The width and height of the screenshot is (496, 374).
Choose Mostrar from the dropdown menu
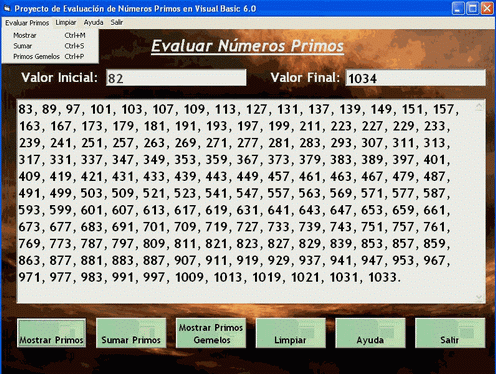coord(49,35)
